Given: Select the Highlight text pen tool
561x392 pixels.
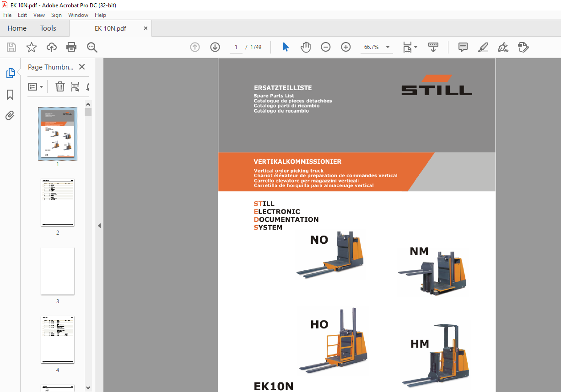Looking at the screenshot, I should click(483, 47).
